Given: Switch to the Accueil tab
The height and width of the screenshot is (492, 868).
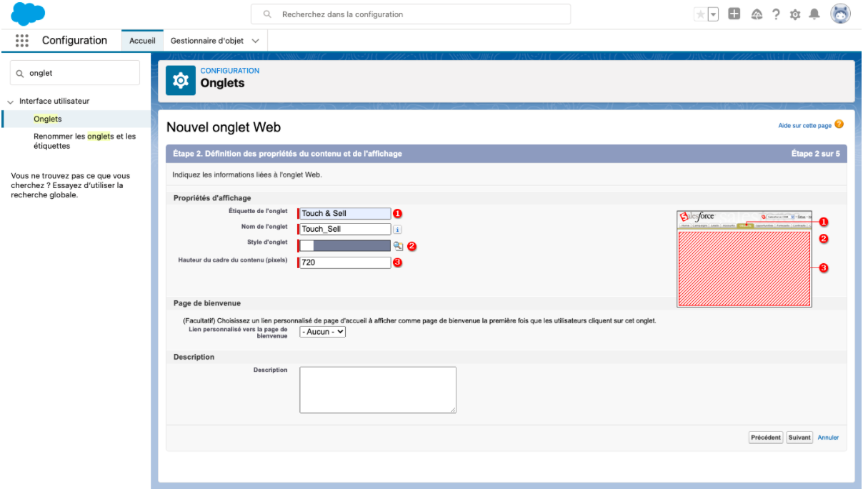Looking at the screenshot, I should (142, 41).
